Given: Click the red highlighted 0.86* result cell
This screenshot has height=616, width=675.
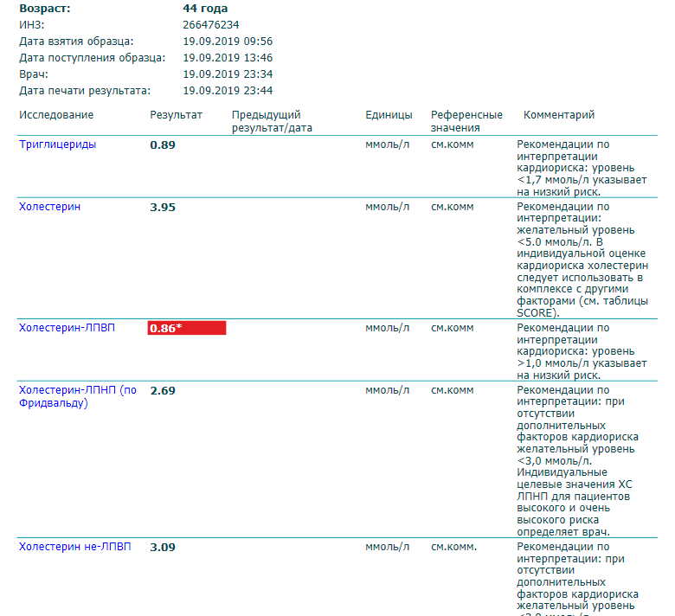Looking at the screenshot, I should pos(186,328).
